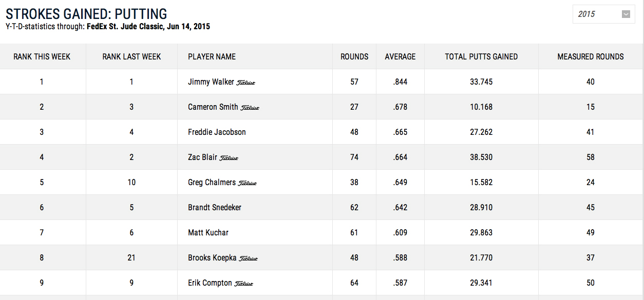Image resolution: width=644 pixels, height=300 pixels.
Task: Open Jimmy Walker player link
Action: [211, 82]
